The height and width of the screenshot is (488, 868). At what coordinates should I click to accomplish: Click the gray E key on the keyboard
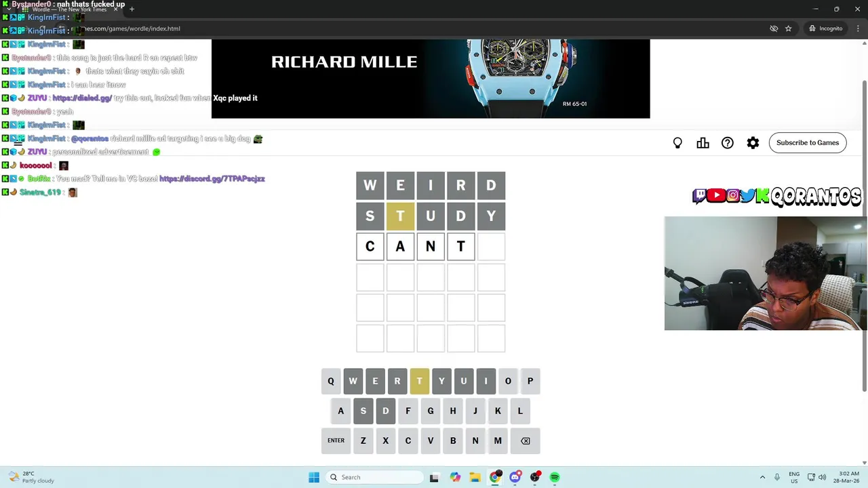(375, 381)
